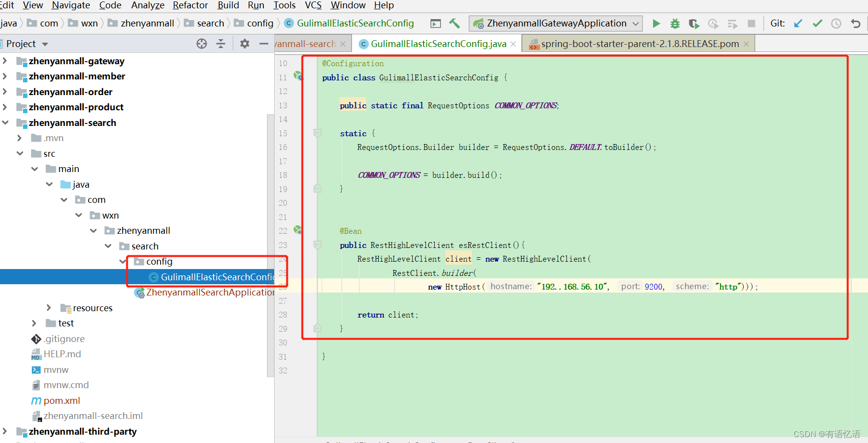
Task: Click the gutter bean icon on line 11
Action: [x=298, y=76]
